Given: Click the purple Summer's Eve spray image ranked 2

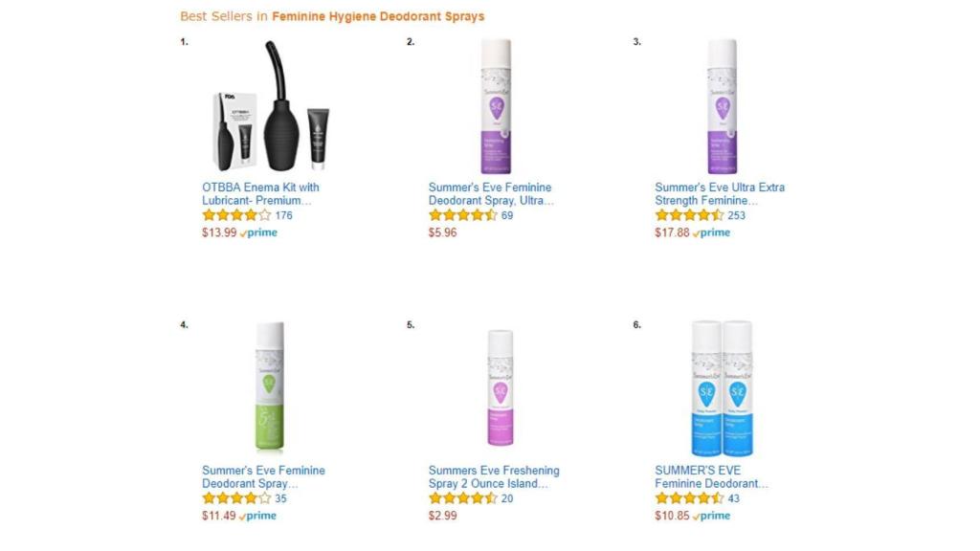Looking at the screenshot, I should [497, 106].
